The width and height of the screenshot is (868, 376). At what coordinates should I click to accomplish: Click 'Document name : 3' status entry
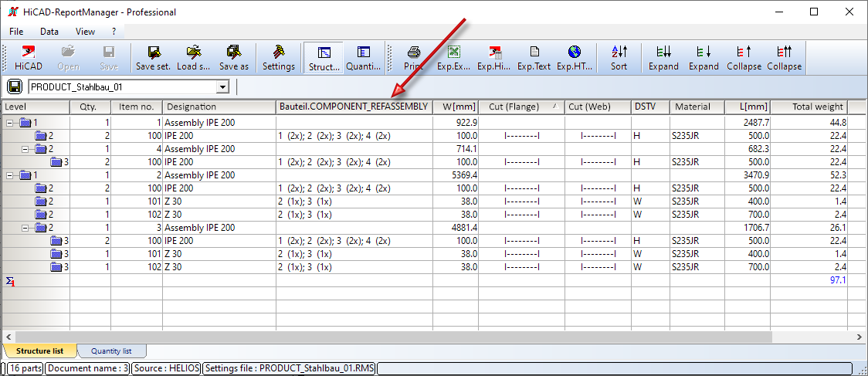(x=87, y=368)
